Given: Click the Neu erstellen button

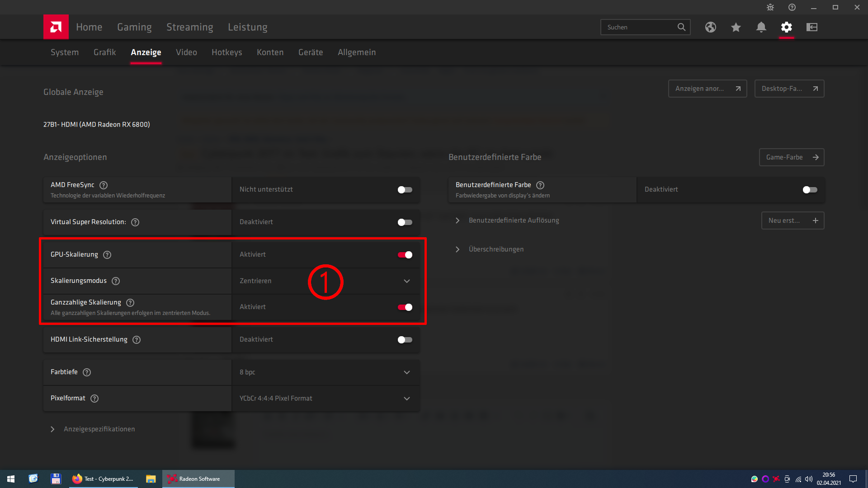Looking at the screenshot, I should tap(793, 221).
